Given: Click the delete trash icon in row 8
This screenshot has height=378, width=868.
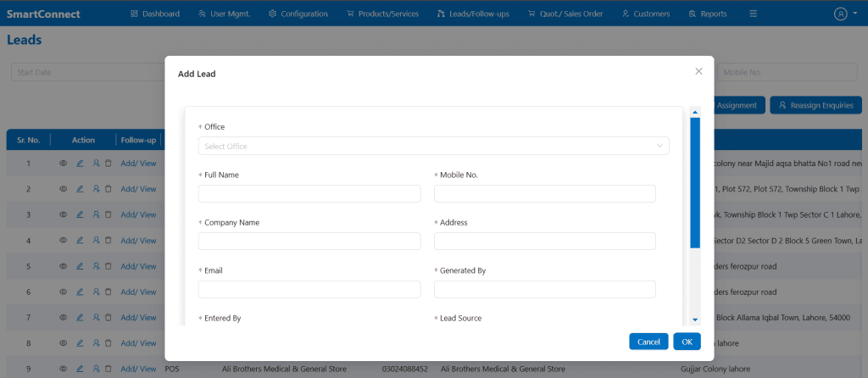Looking at the screenshot, I should 108,344.
